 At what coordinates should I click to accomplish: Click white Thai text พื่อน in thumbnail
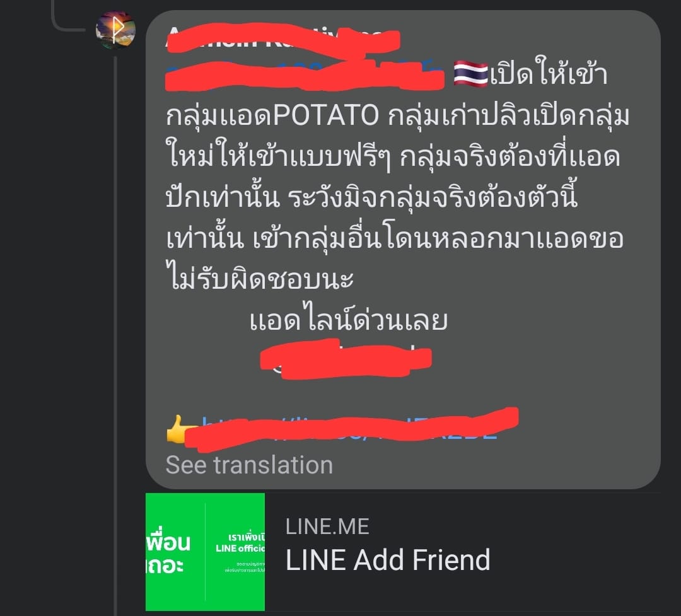pyautogui.click(x=168, y=543)
